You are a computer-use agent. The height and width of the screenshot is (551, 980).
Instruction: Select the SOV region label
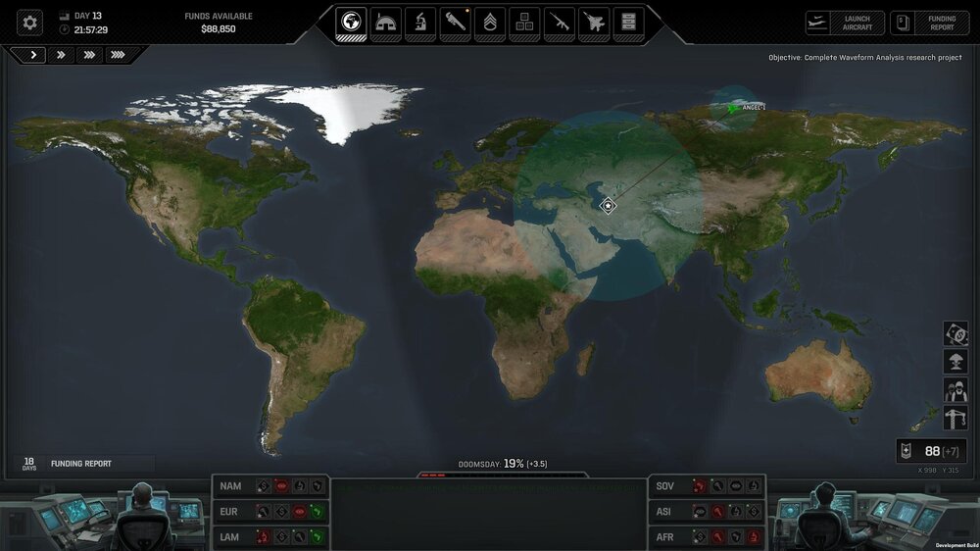[x=664, y=486]
